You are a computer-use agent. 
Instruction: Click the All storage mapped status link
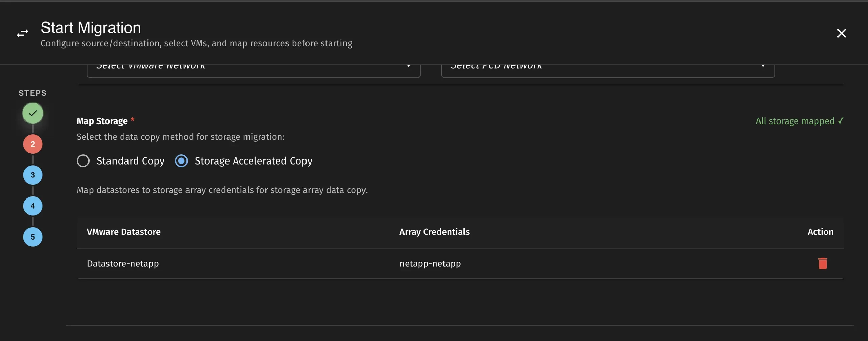pos(795,121)
